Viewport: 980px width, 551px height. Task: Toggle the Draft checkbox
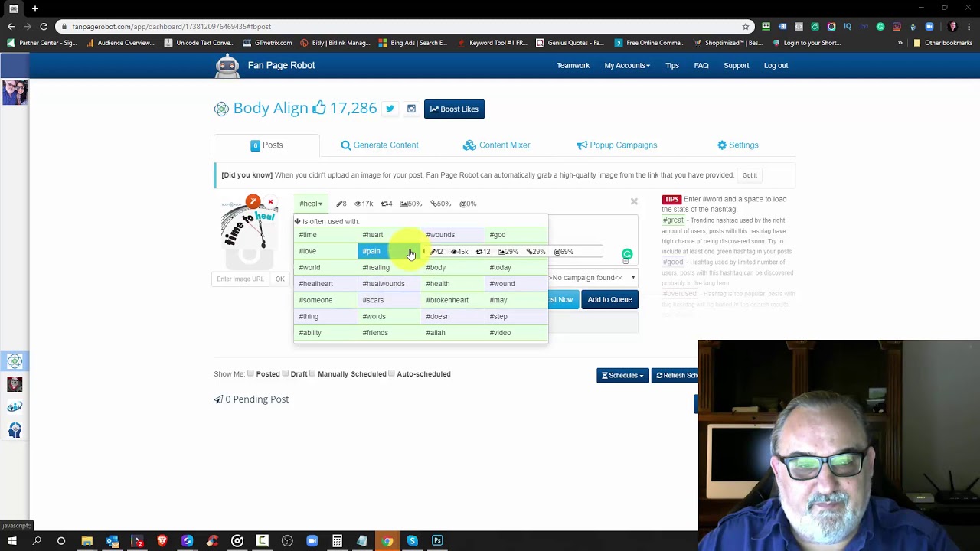285,373
